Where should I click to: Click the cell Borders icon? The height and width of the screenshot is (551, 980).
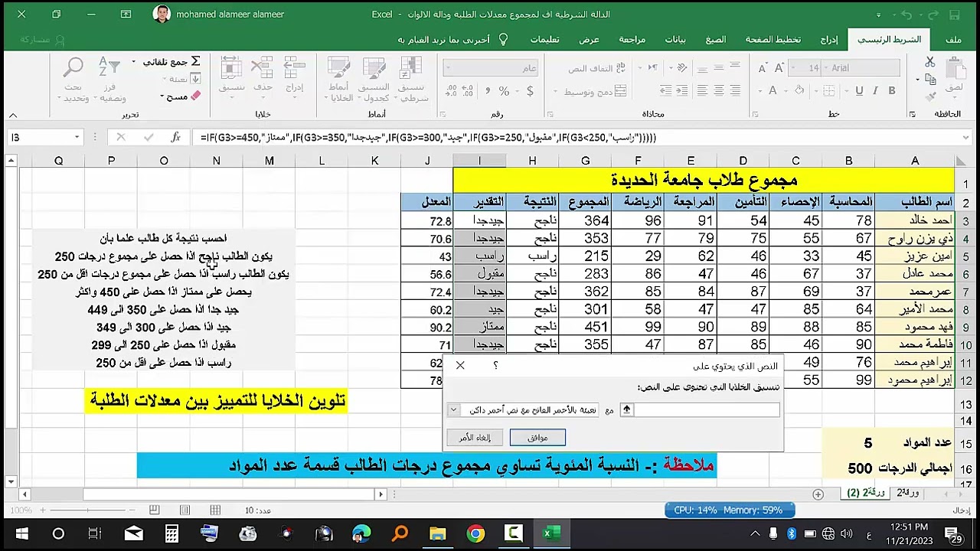[x=829, y=90]
